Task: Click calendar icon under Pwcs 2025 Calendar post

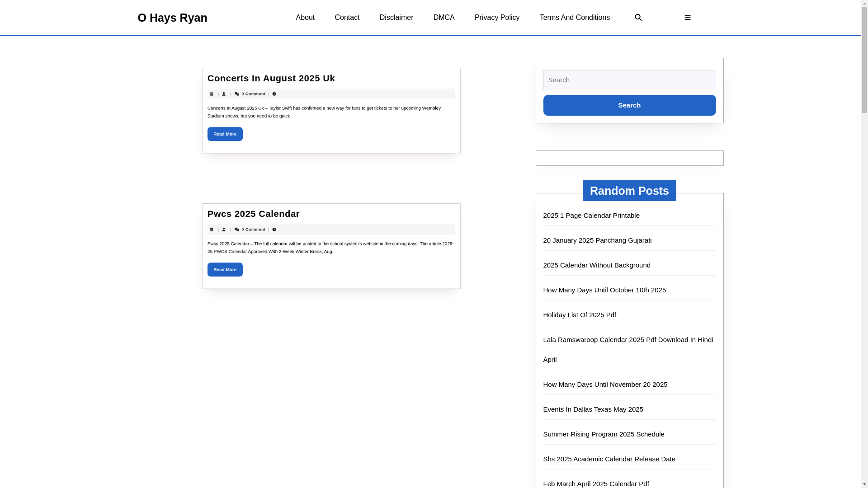Action: [x=211, y=230]
